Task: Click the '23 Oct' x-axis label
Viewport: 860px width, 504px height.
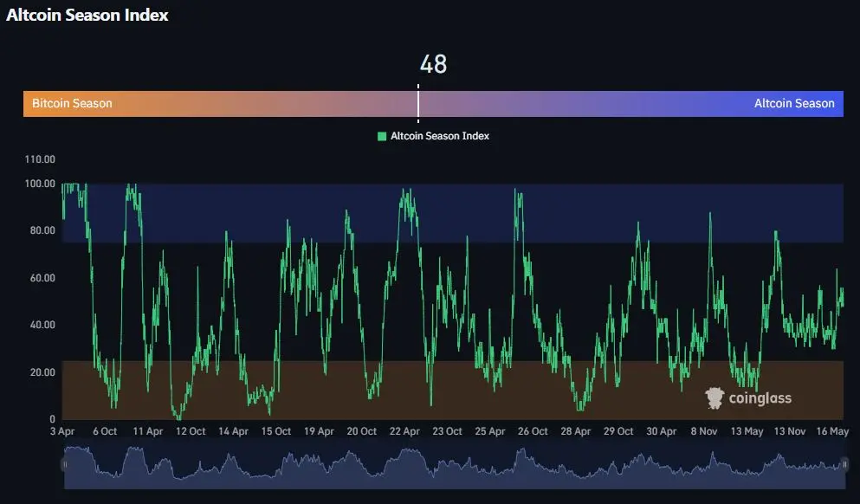Action: 447,431
